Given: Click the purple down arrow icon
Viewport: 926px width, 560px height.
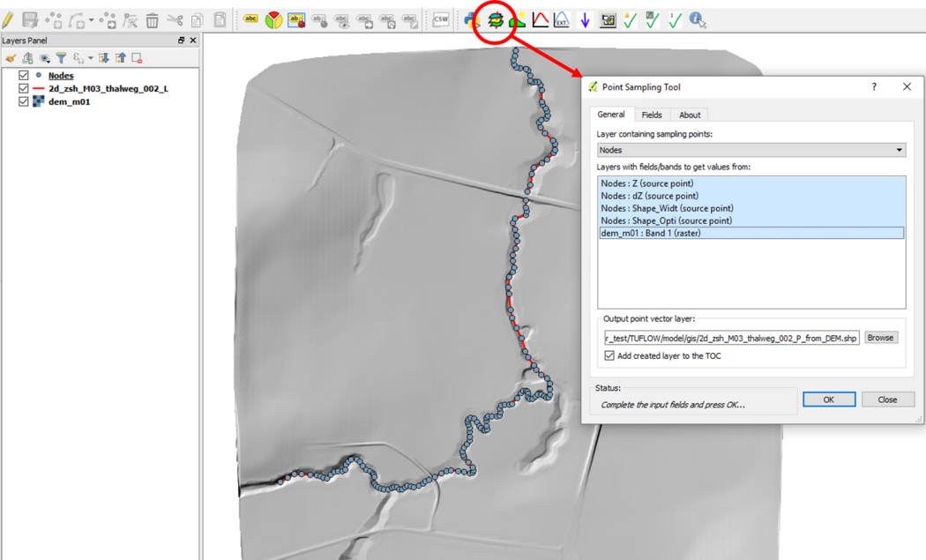Looking at the screenshot, I should pyautogui.click(x=584, y=19).
